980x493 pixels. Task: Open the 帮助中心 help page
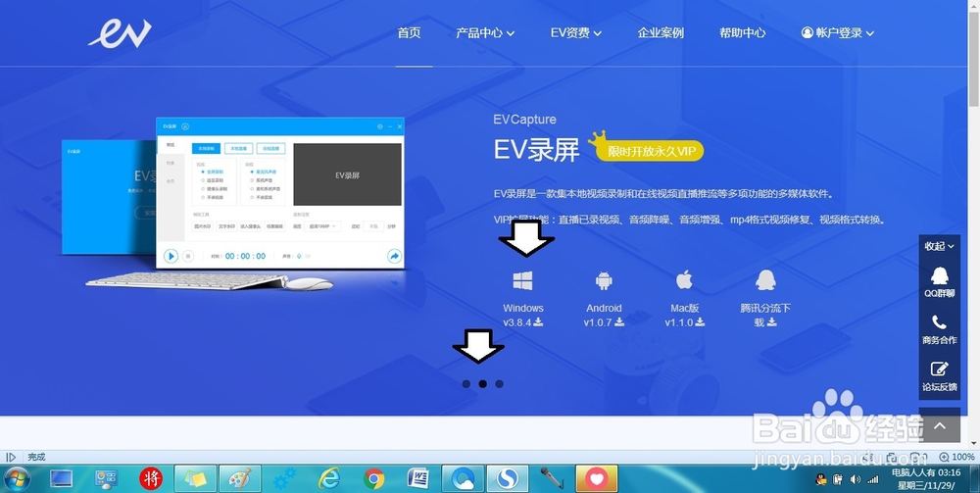coord(743,33)
